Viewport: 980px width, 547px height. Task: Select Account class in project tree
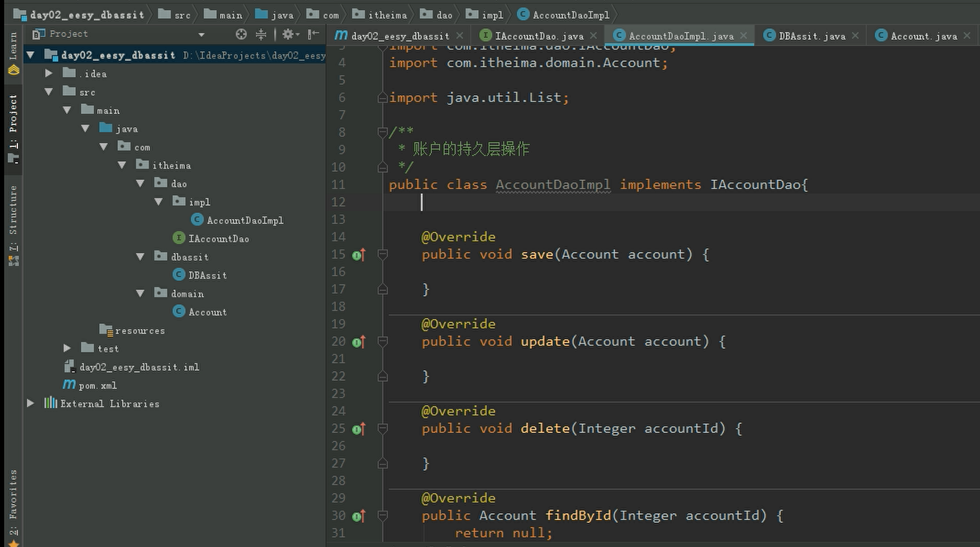point(200,312)
